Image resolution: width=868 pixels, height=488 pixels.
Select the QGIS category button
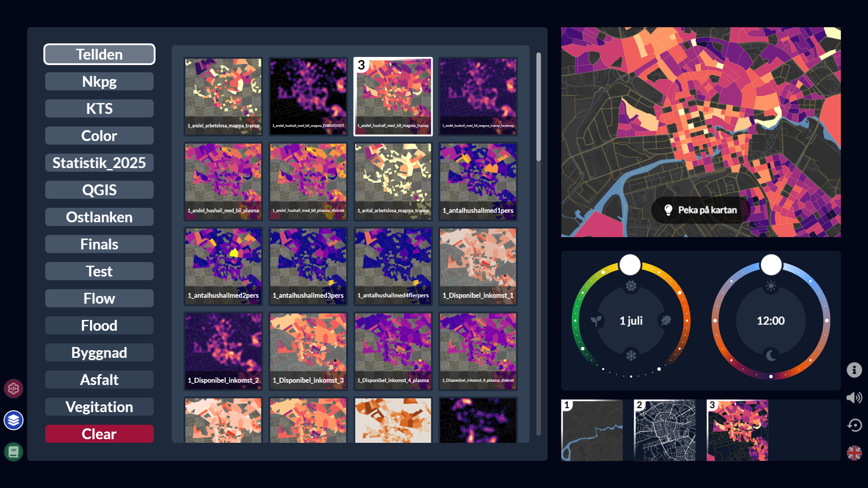pyautogui.click(x=99, y=190)
